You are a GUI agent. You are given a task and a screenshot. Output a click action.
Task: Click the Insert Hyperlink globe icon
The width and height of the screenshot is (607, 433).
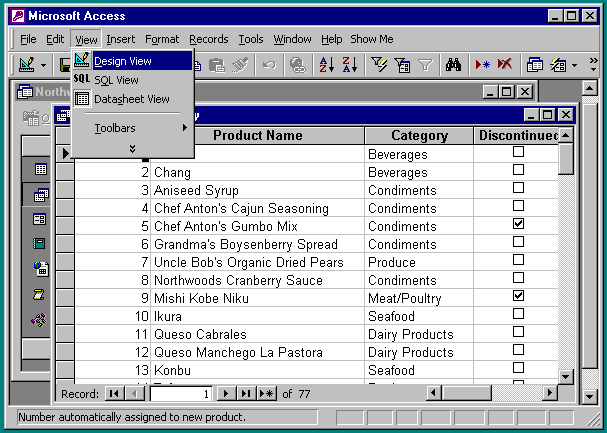(x=298, y=65)
